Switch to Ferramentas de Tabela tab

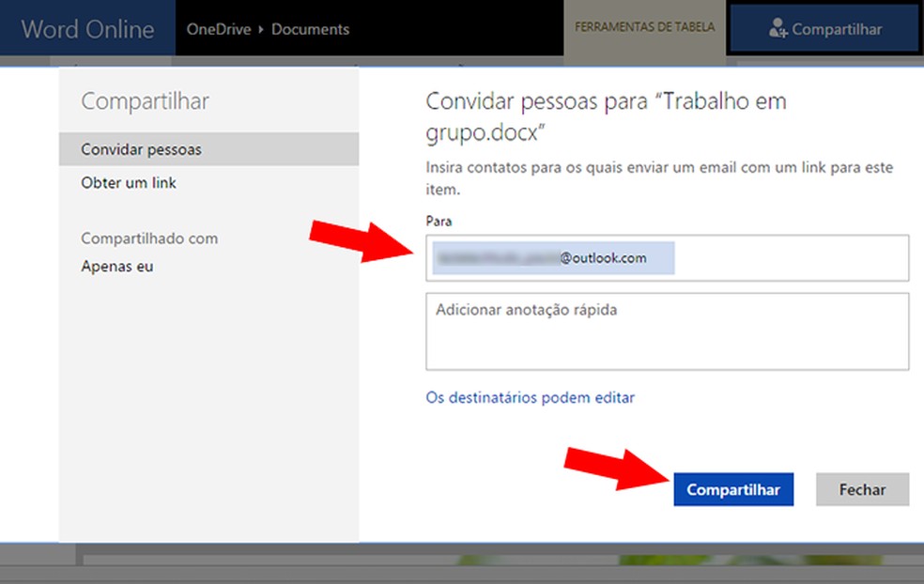click(645, 27)
